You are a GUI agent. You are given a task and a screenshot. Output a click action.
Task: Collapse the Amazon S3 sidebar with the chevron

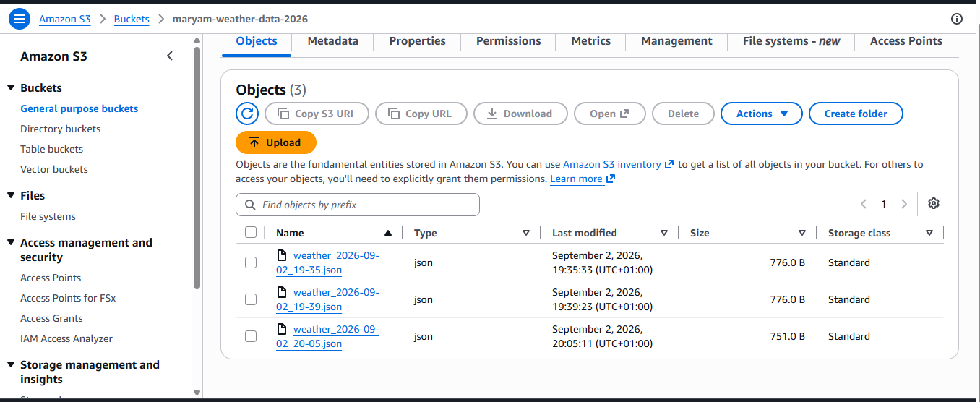(x=170, y=56)
